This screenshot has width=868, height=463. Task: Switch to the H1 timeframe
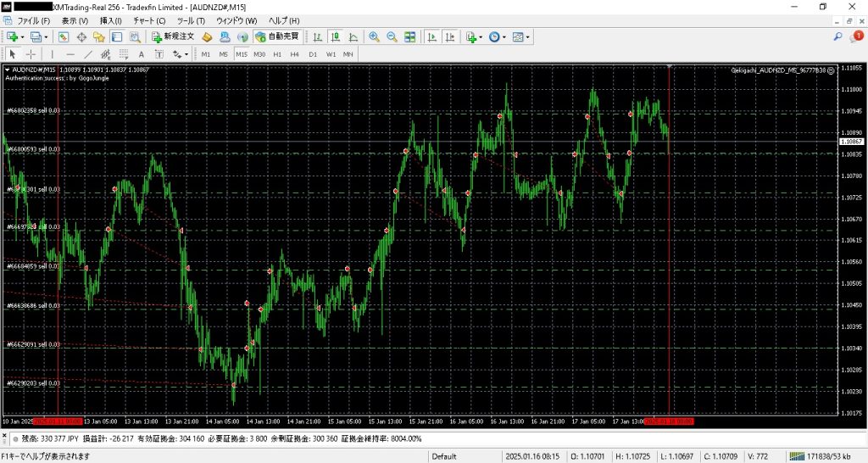point(277,54)
